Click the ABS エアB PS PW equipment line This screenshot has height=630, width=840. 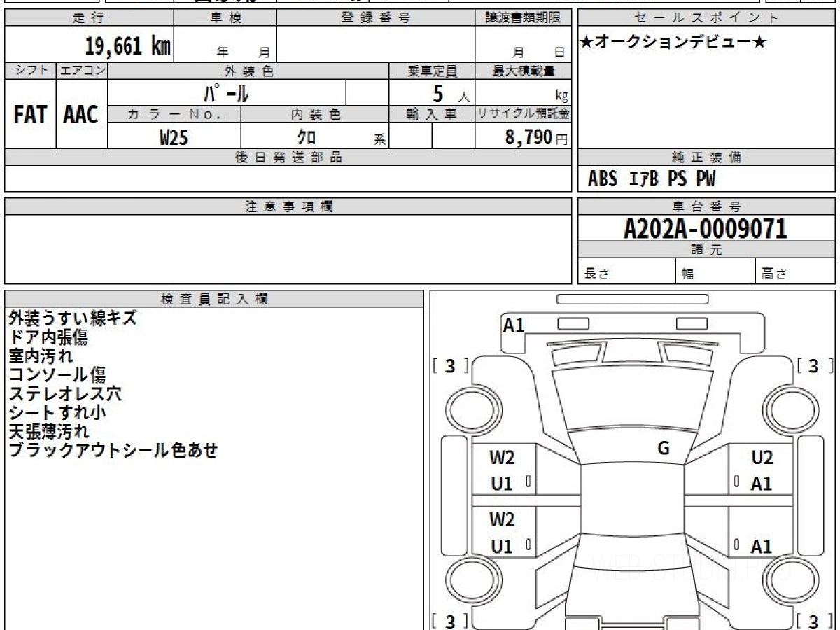652,179
